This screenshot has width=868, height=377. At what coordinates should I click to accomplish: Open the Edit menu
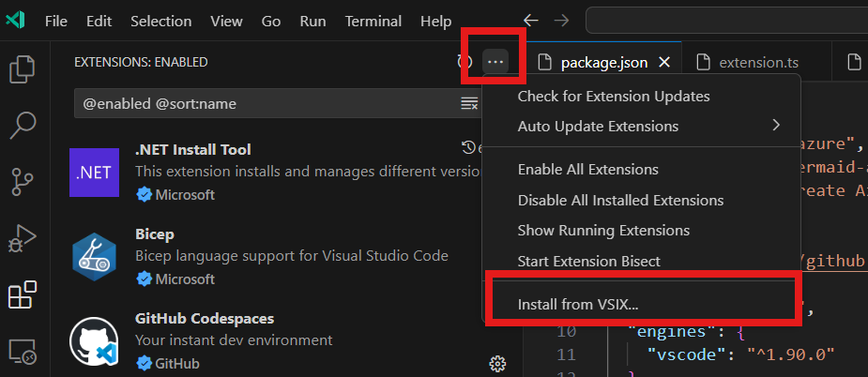pos(99,22)
